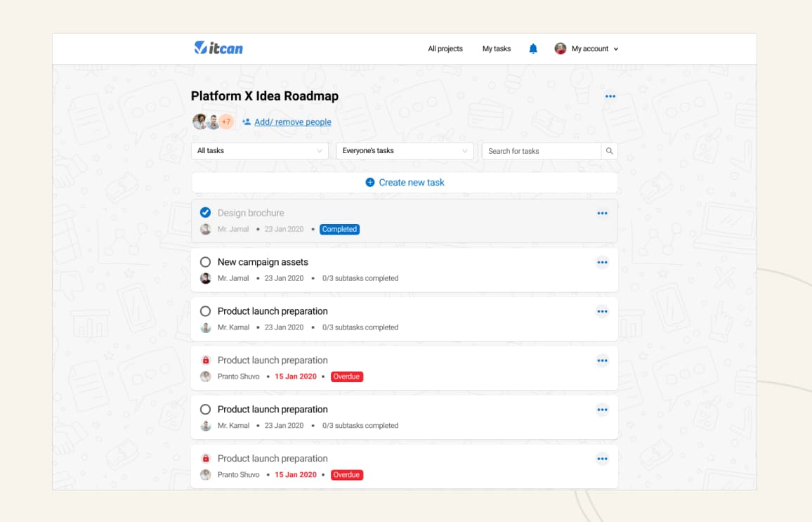Open the notification bell

[533, 48]
